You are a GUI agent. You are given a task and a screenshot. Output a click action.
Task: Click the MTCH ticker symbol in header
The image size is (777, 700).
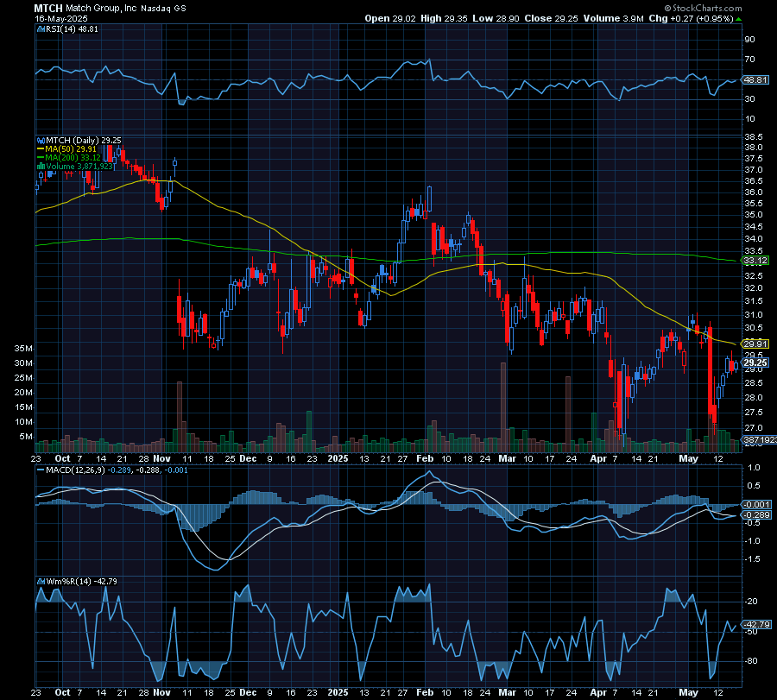(48, 7)
